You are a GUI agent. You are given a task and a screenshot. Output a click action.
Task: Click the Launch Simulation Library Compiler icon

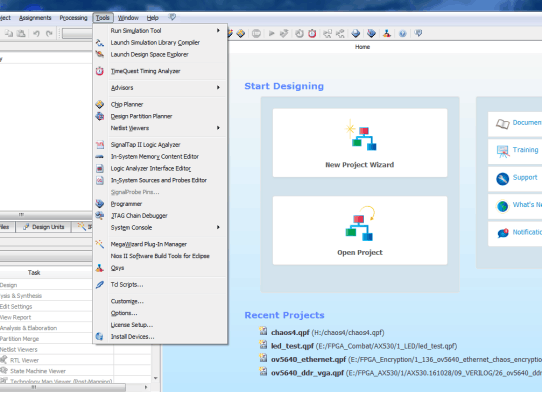click(100, 43)
